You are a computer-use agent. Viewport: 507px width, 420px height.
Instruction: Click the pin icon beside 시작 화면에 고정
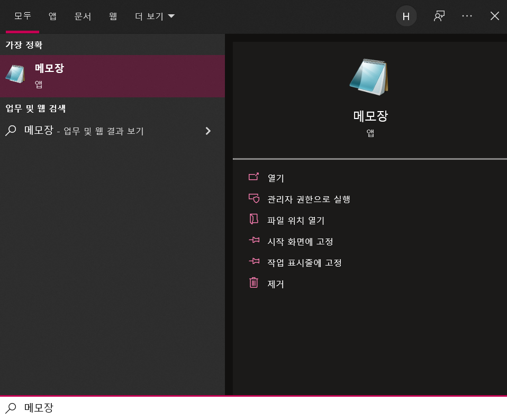(254, 240)
